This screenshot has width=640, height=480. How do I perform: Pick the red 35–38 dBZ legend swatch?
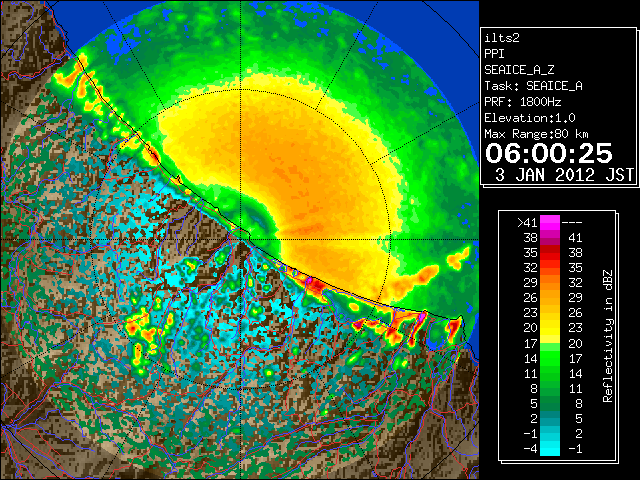[x=550, y=253]
